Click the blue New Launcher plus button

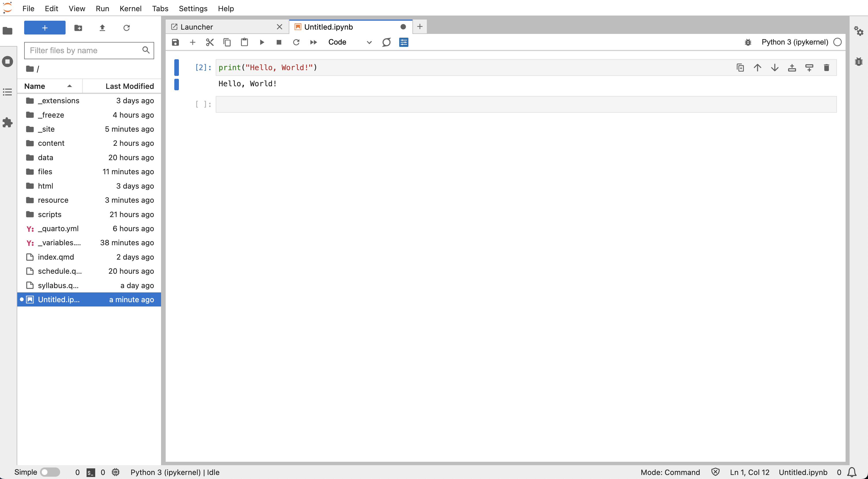45,28
